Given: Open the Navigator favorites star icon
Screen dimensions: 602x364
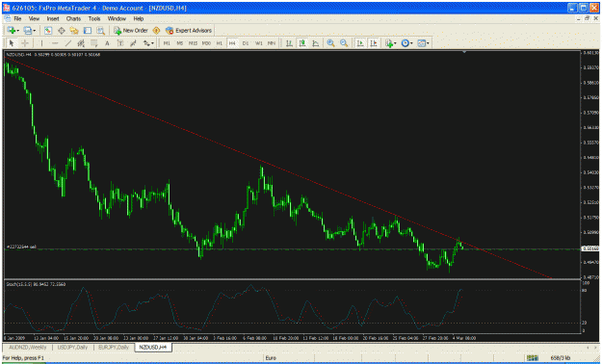Looking at the screenshot, I should [74, 31].
